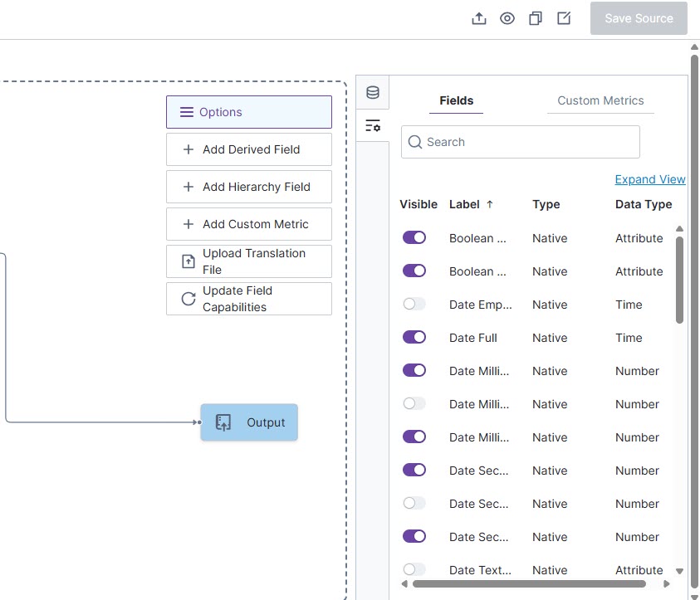Click the fields table scroll up arrow
The width and height of the screenshot is (700, 600).
pyautogui.click(x=679, y=229)
